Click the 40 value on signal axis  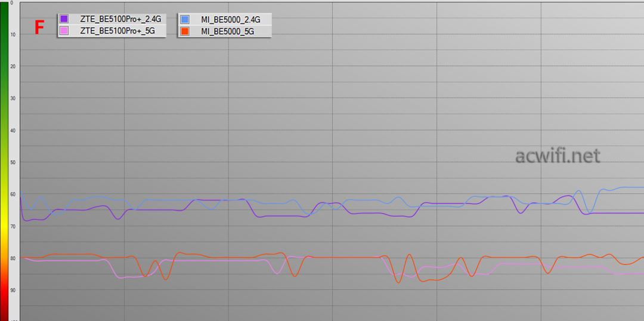click(x=13, y=130)
